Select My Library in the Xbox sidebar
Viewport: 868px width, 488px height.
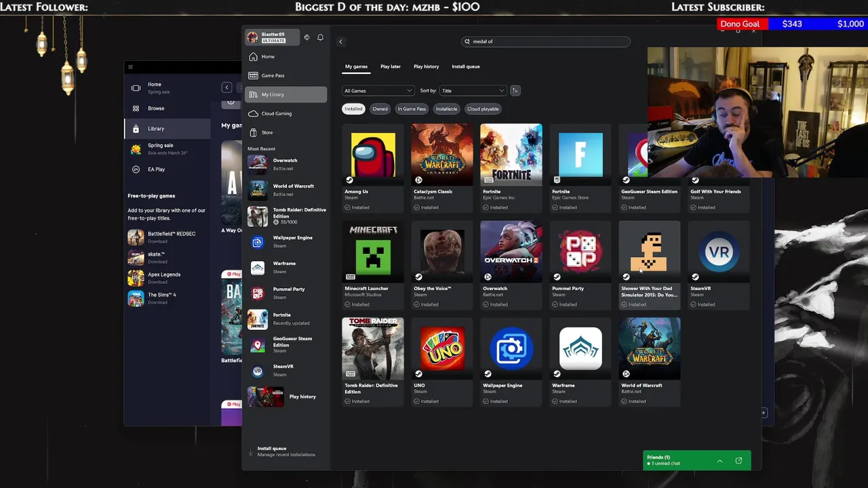point(286,95)
